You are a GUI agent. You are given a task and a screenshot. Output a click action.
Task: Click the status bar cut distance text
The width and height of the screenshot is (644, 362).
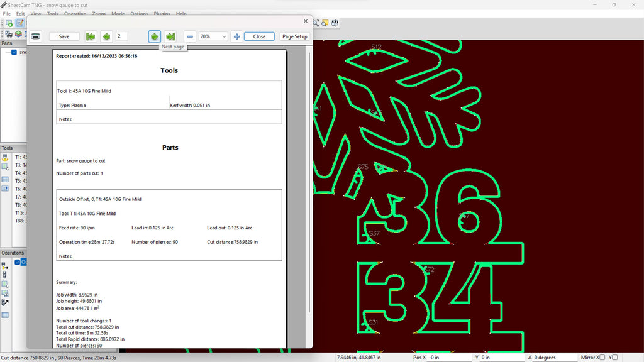pos(58,358)
